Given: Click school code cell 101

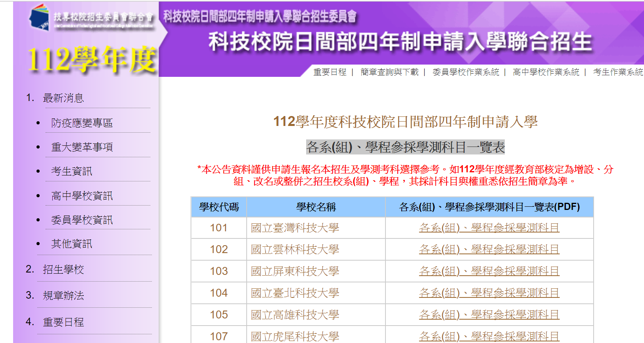Looking at the screenshot, I should pos(219,228).
